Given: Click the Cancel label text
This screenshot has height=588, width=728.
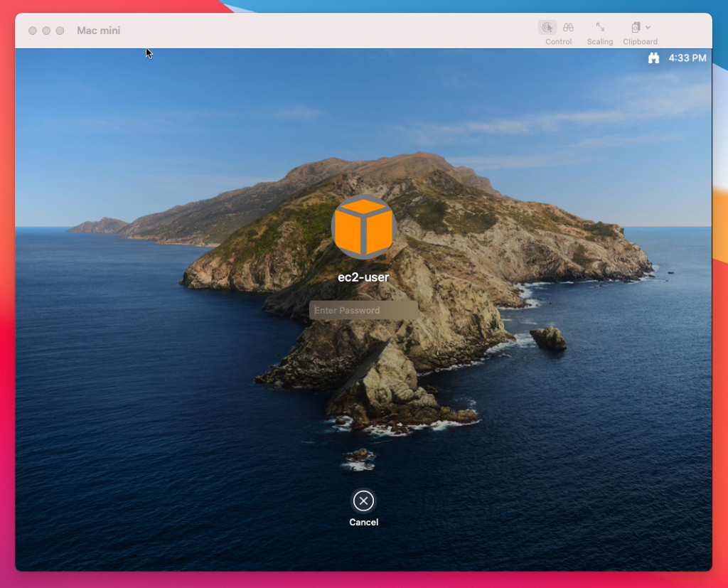Looking at the screenshot, I should point(363,522).
